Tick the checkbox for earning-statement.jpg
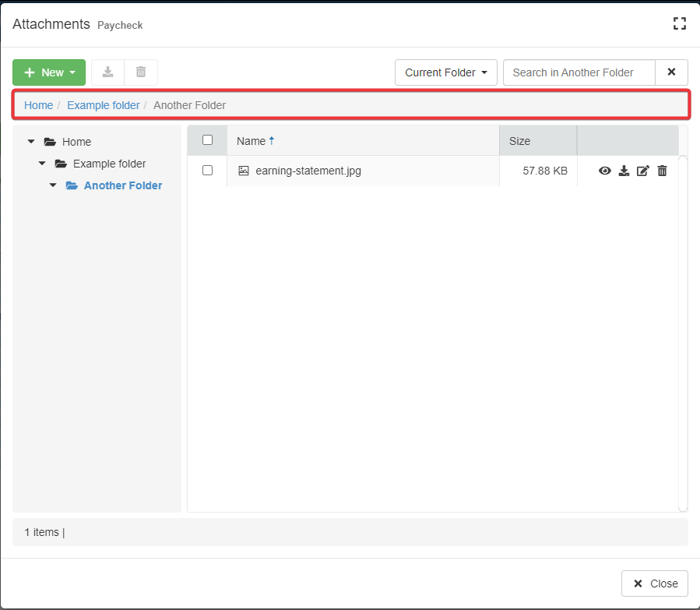 pos(207,171)
